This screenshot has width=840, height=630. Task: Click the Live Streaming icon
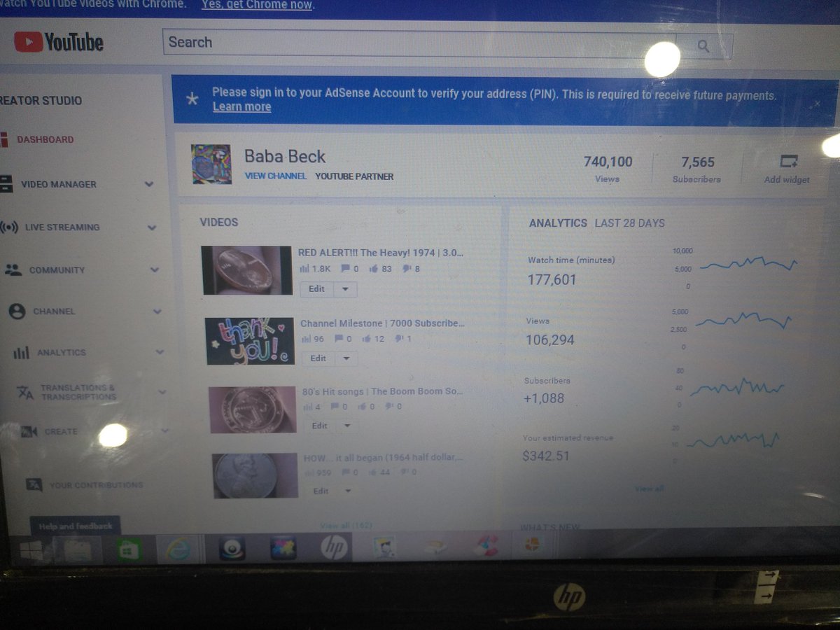pyautogui.click(x=9, y=227)
